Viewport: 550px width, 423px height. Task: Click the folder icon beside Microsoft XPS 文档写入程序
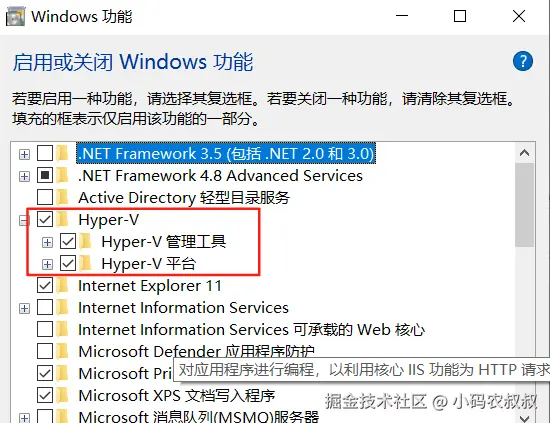pos(63,395)
